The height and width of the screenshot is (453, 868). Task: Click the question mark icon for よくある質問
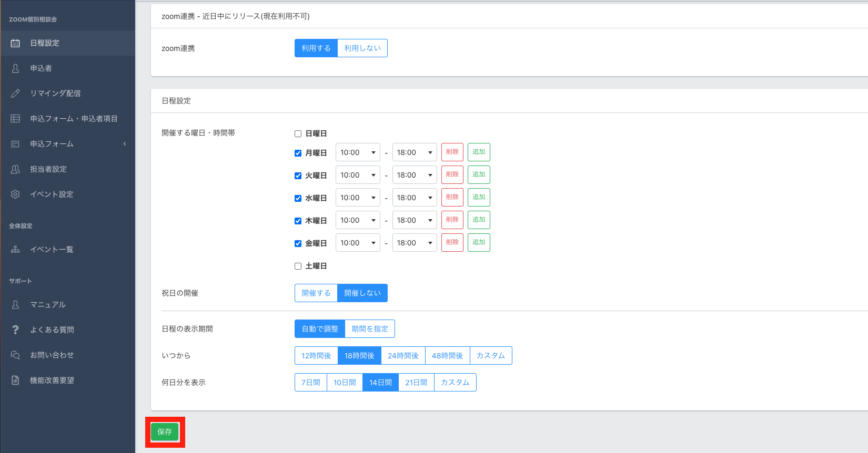point(15,330)
